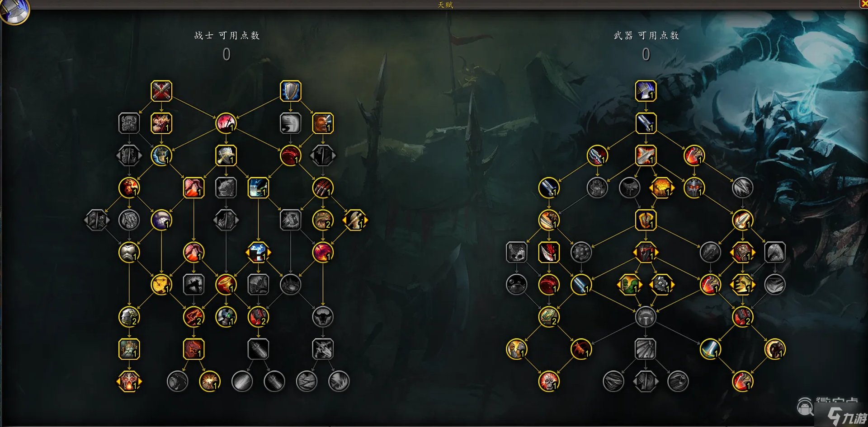
Task: Pick the burning golden fist choice node
Action: 662,188
